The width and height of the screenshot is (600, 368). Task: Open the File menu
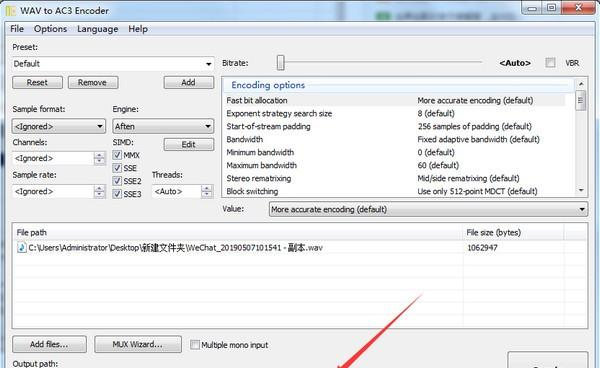tap(17, 29)
